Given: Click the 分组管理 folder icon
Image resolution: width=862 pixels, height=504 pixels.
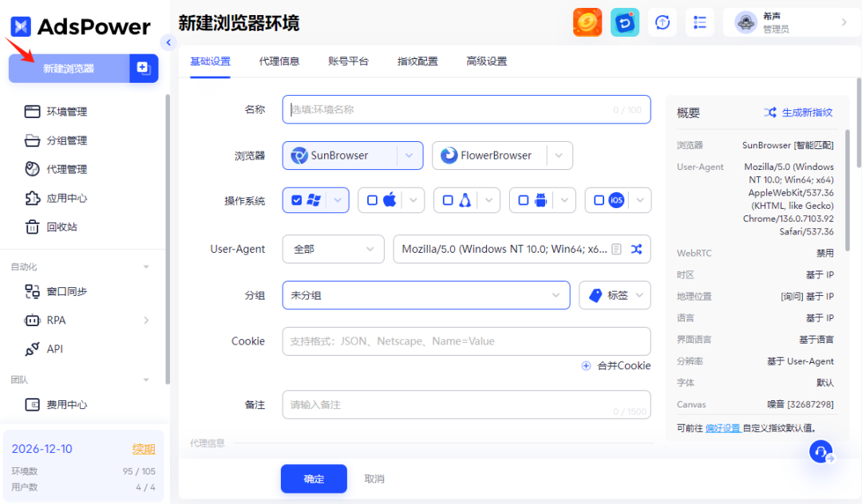Looking at the screenshot, I should [33, 140].
